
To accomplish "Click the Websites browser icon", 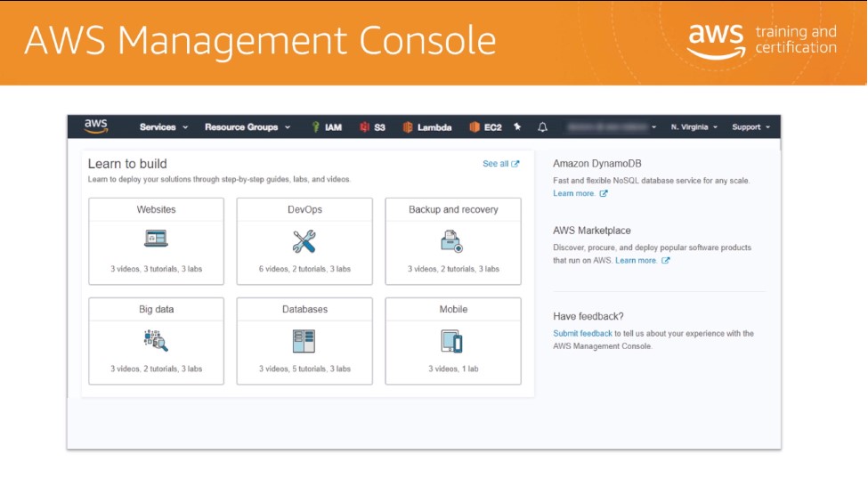I will pos(156,239).
